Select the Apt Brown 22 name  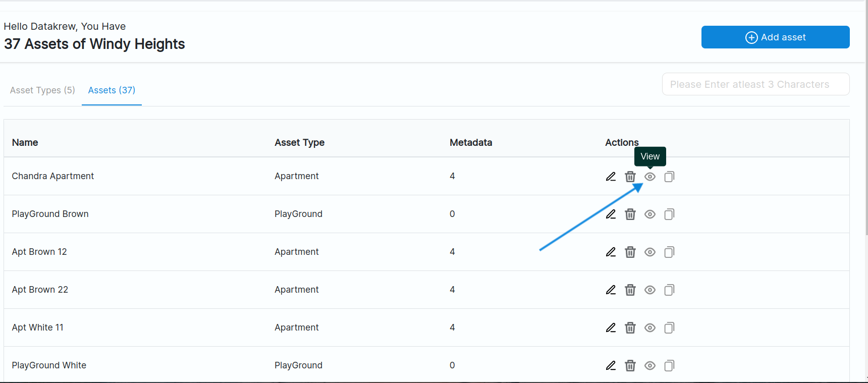click(x=40, y=290)
